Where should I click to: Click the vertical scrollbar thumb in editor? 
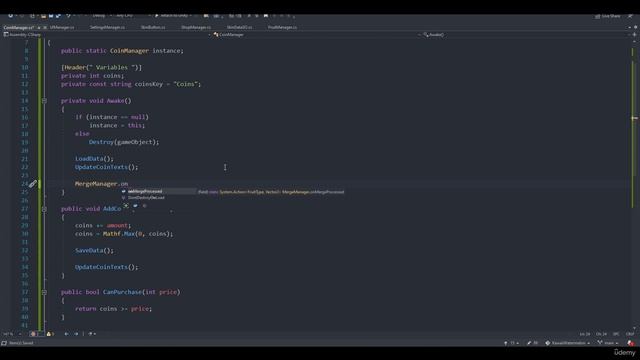pos(634,118)
